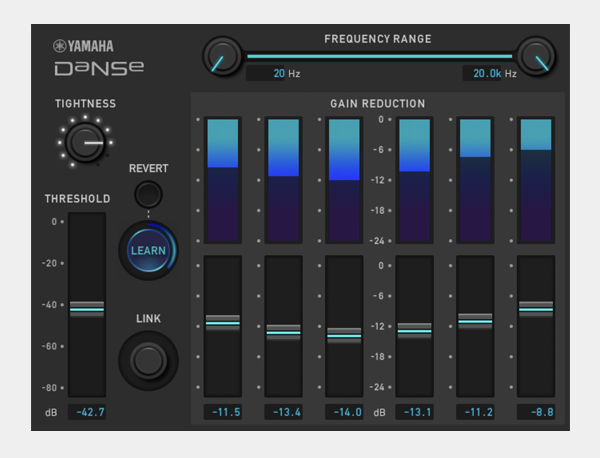Click the gain fader above -11.5

[x=222, y=322]
